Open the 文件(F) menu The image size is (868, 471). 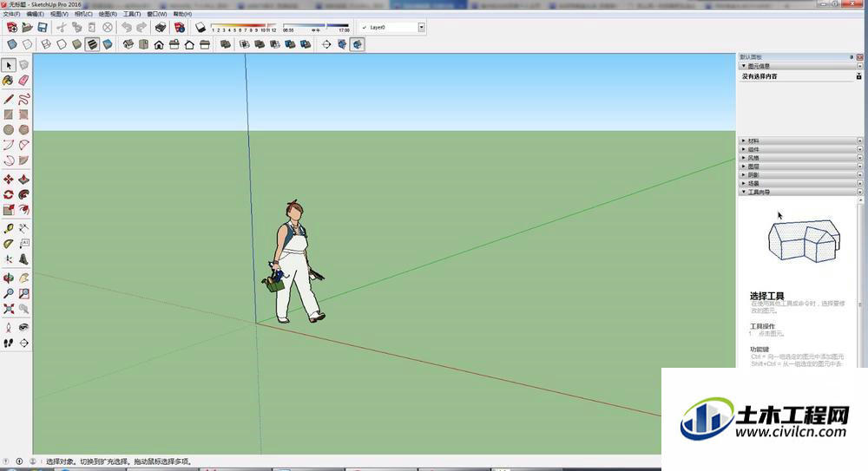[11, 14]
